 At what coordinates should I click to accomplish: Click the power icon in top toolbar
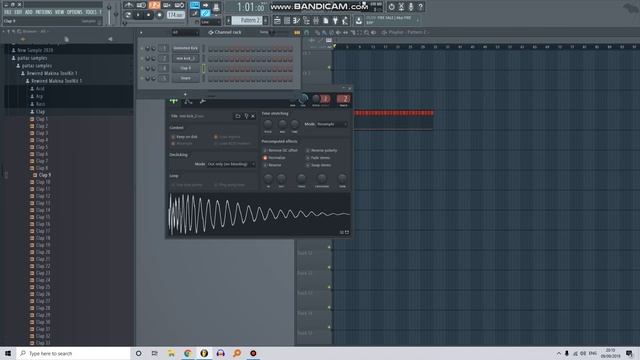tap(391, 7)
